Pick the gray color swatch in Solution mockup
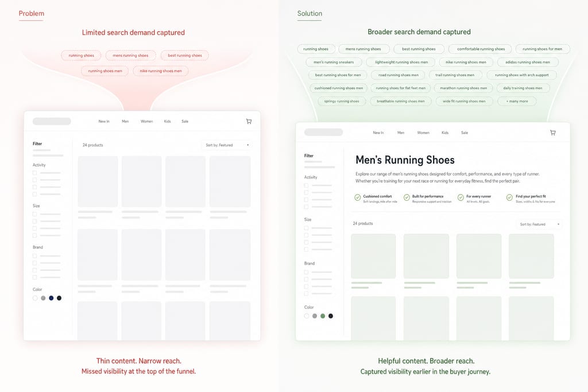588x392 pixels. [314, 316]
